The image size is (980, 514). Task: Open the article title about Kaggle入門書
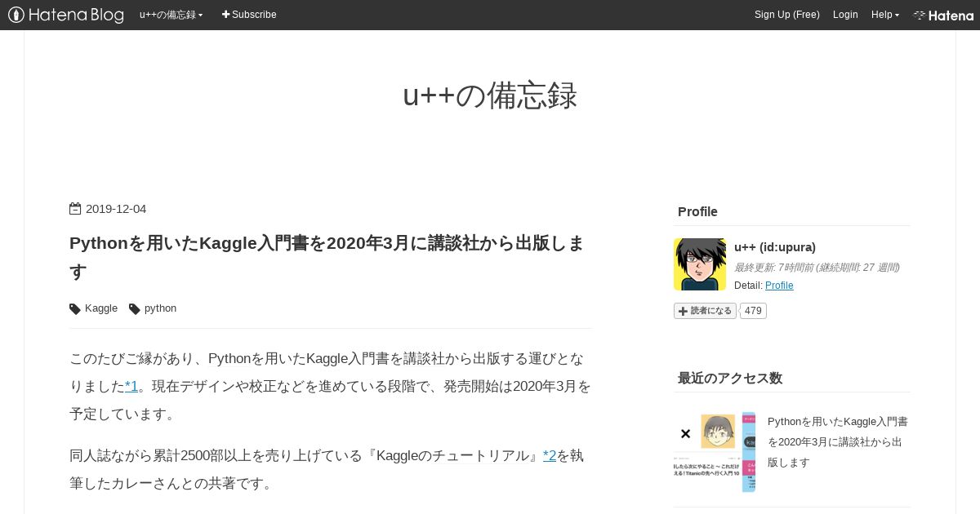327,257
